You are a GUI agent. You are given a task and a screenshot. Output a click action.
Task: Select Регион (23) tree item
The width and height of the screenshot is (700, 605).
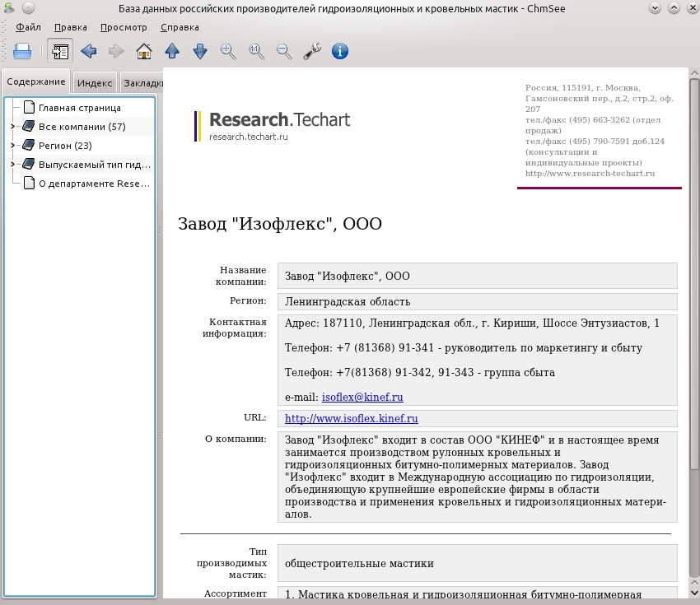click(65, 146)
